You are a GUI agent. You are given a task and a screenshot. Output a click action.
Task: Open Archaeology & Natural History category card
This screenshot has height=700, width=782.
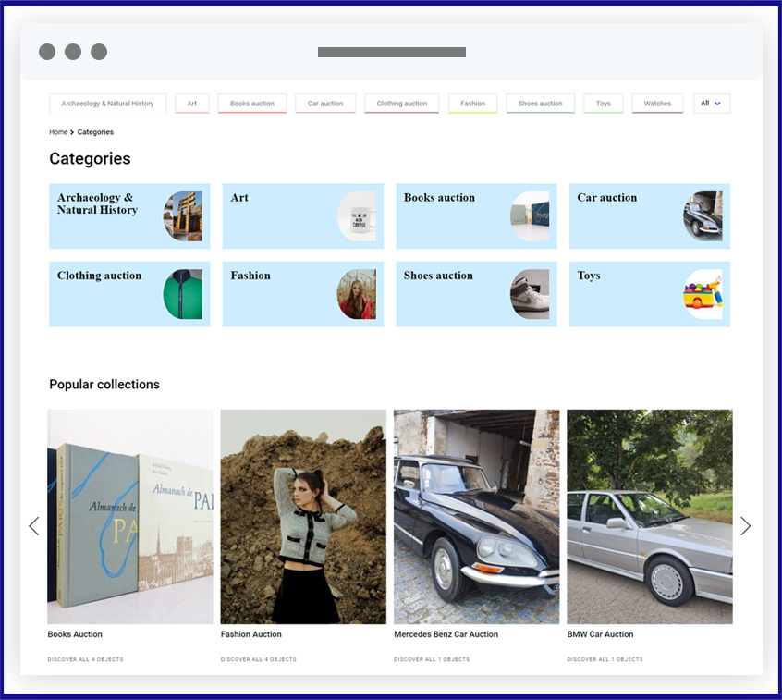point(129,216)
